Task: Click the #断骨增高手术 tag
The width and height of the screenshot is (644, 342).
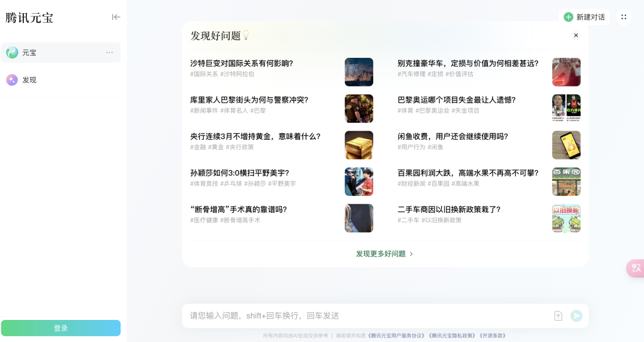Action: tap(240, 220)
